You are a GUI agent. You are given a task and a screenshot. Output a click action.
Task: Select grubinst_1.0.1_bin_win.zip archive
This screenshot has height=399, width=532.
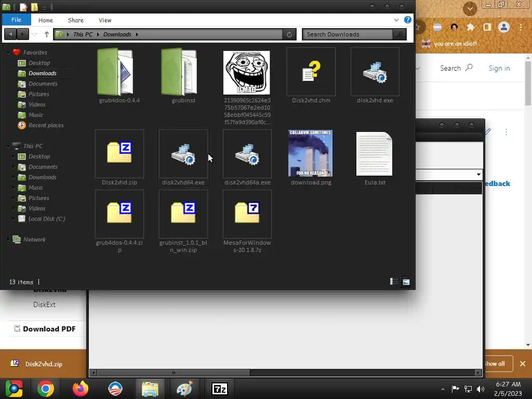[x=183, y=221]
